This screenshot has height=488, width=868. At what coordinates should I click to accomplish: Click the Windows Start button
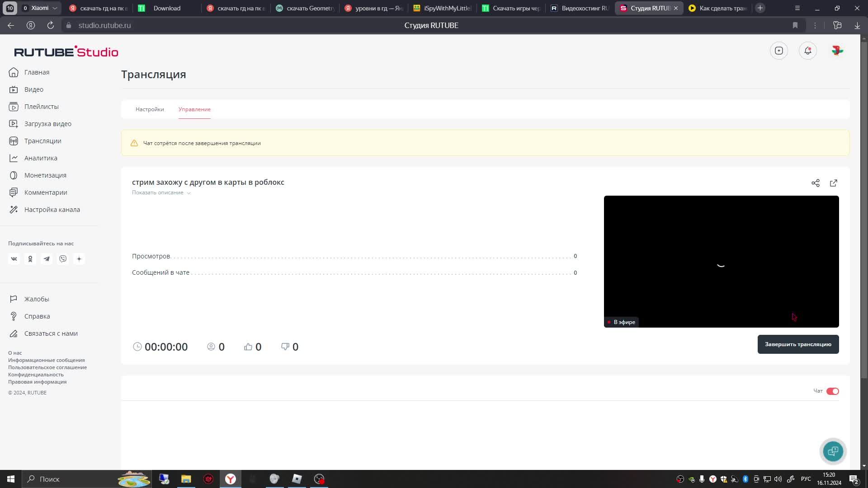coord(11,479)
